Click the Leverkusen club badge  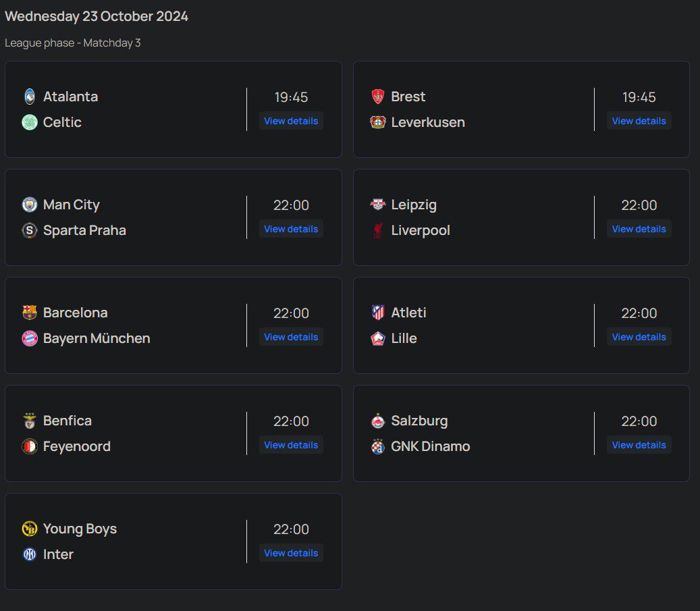377,122
